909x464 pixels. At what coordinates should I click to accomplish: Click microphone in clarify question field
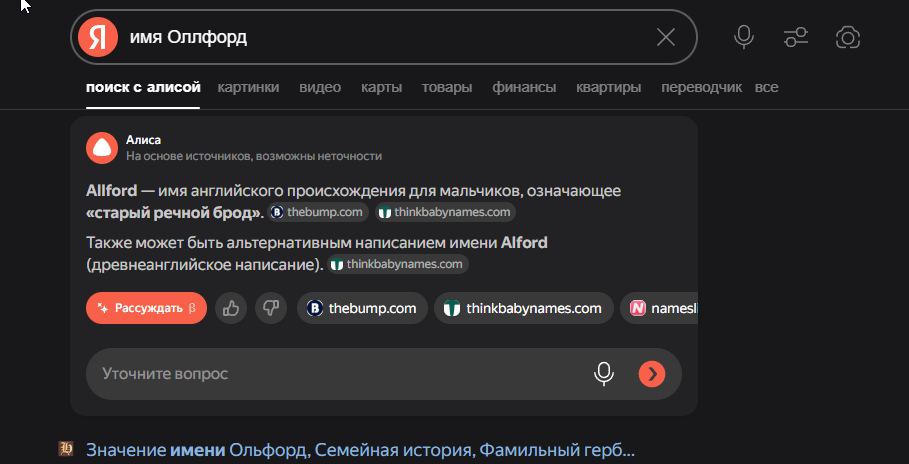[603, 374]
